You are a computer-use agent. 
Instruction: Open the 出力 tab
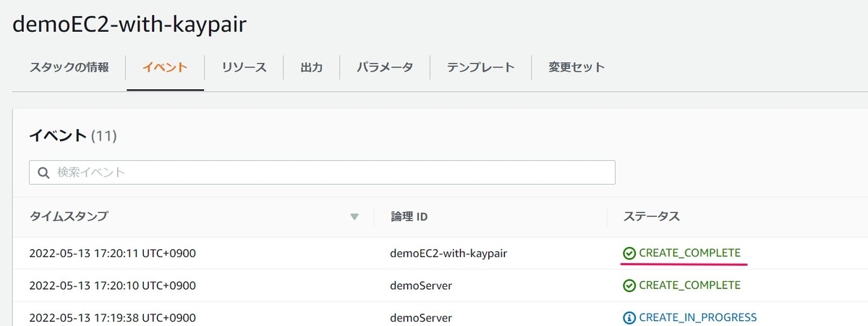(311, 67)
